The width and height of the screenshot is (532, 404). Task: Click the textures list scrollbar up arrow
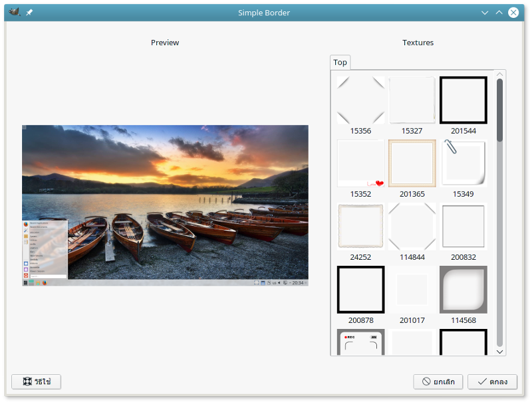[x=499, y=74]
